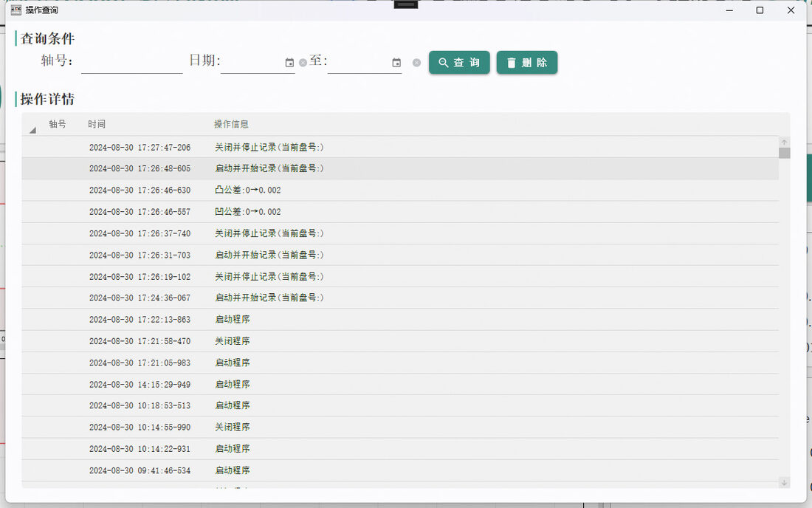The width and height of the screenshot is (812, 508).
Task: Select timestamp 2024-08-30 14:15:29-949
Action: pos(140,385)
